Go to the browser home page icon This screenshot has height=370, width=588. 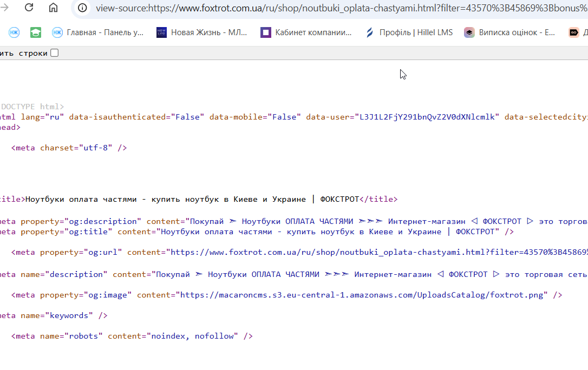(x=53, y=8)
